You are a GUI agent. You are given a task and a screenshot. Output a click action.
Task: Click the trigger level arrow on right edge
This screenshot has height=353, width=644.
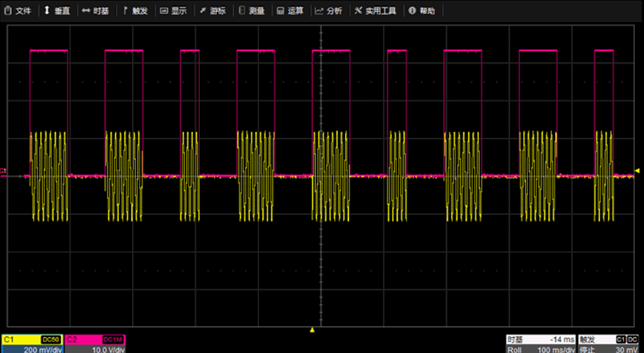(x=637, y=171)
